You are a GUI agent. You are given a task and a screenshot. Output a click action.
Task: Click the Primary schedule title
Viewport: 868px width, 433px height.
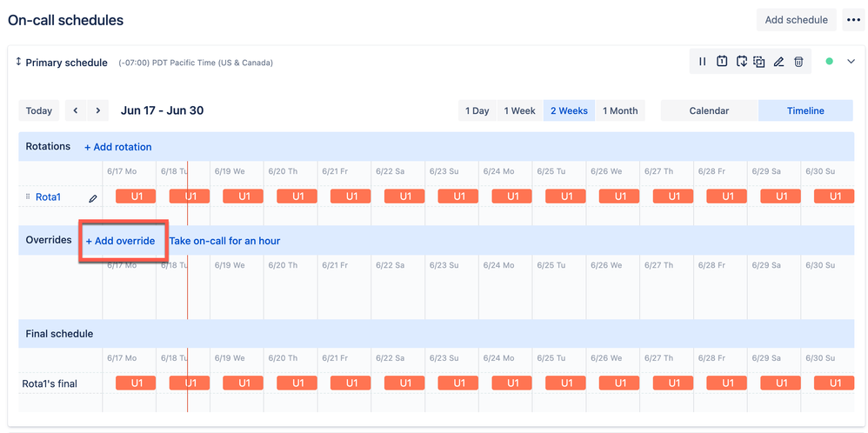tap(66, 63)
